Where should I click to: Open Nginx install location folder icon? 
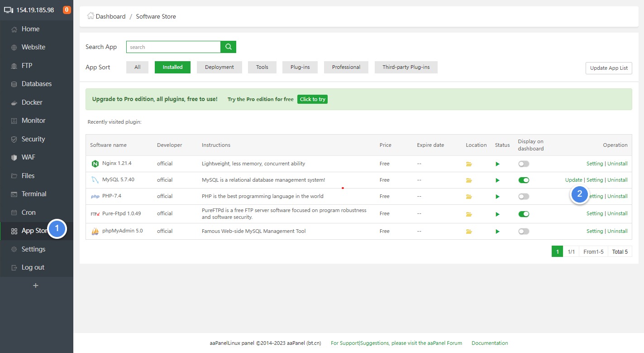[469, 164]
